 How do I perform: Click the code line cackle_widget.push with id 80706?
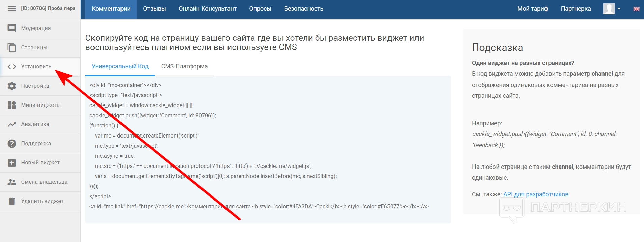pyautogui.click(x=153, y=116)
